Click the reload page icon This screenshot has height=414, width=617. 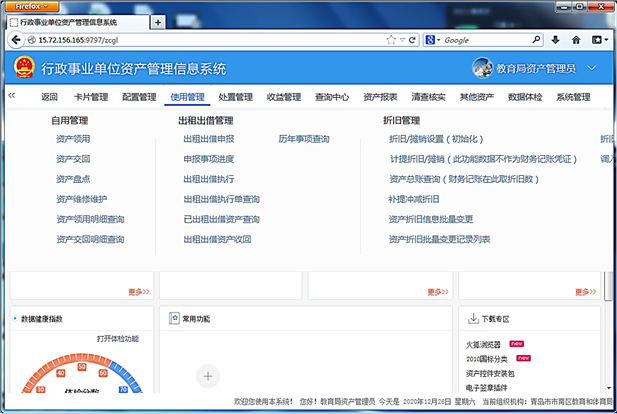tap(412, 40)
